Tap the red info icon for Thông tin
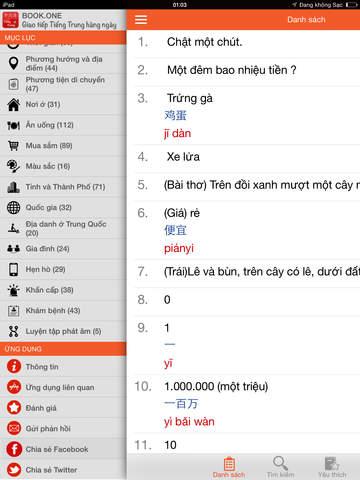The width and height of the screenshot is (360, 480). coord(14,366)
